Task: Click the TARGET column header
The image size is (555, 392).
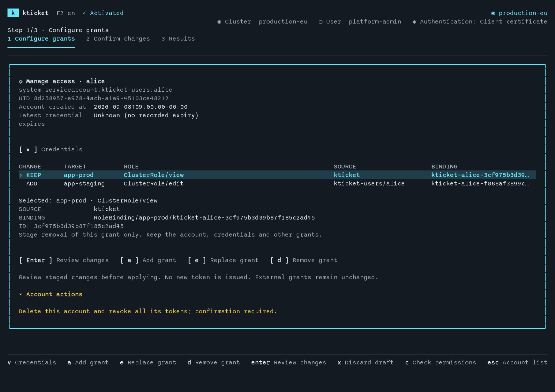Action: [75, 166]
